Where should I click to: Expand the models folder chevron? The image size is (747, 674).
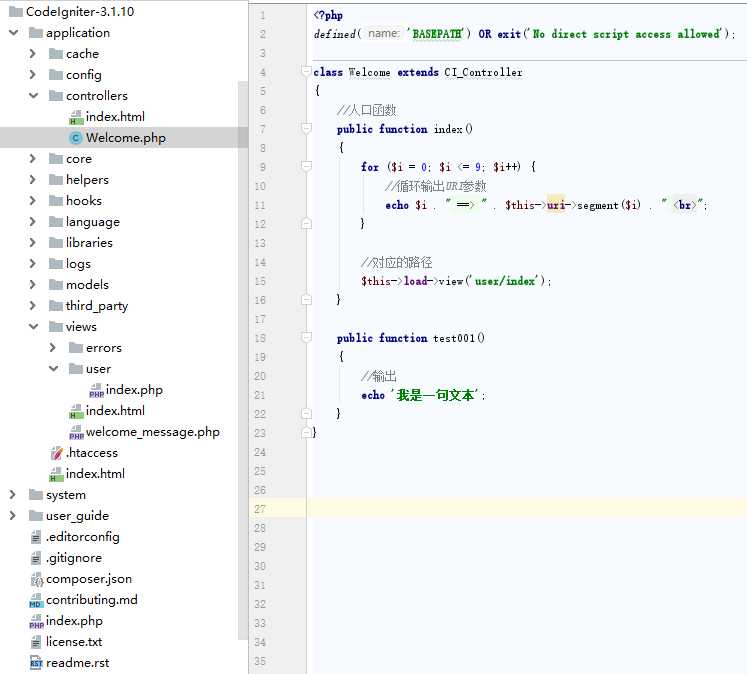point(32,284)
